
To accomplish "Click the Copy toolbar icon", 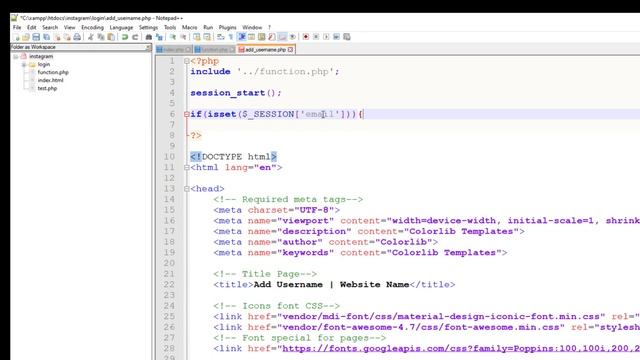I will pyautogui.click(x=101, y=37).
